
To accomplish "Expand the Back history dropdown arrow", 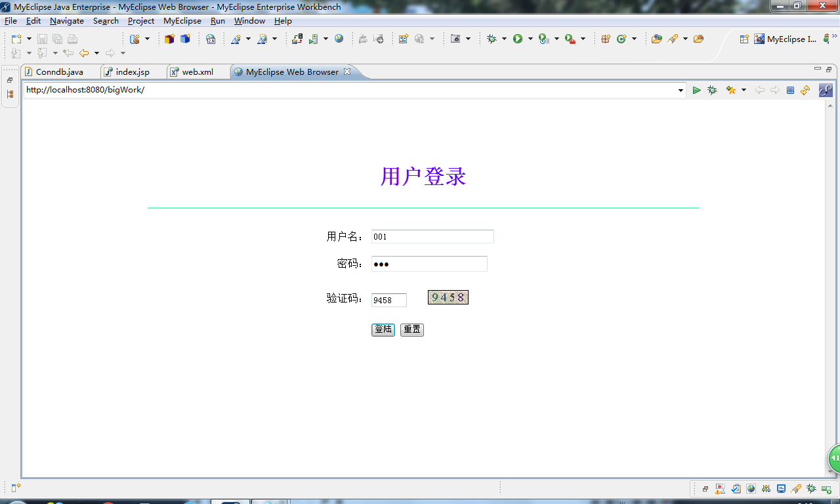I will click(96, 53).
